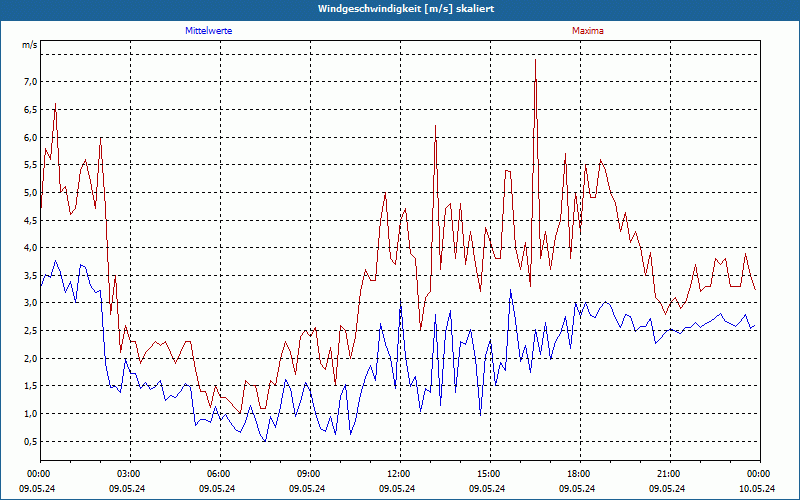Screen dimensions: 800x500
Task: Select the 09.05.24 date under 12:00
Action: point(397,488)
